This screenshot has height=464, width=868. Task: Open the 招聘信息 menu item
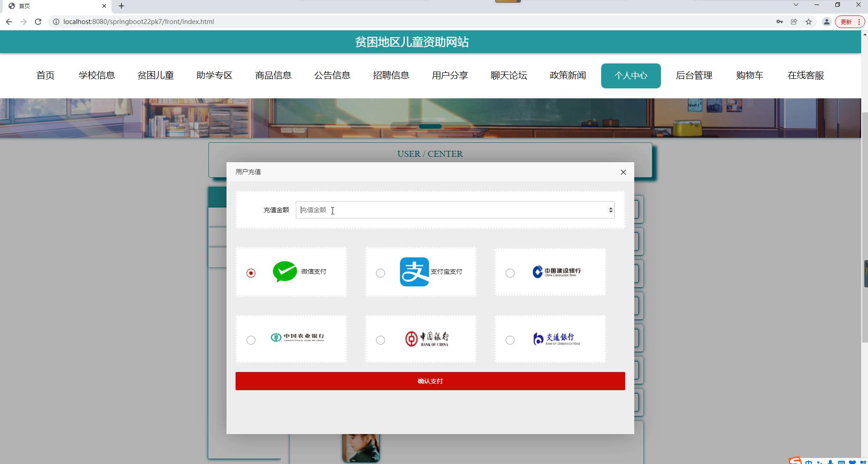tap(391, 76)
